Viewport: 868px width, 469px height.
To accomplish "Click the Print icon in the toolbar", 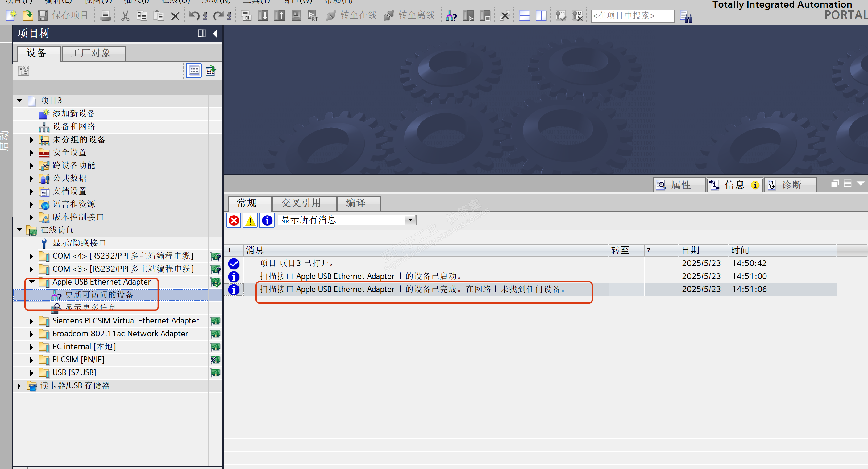I will pyautogui.click(x=106, y=16).
